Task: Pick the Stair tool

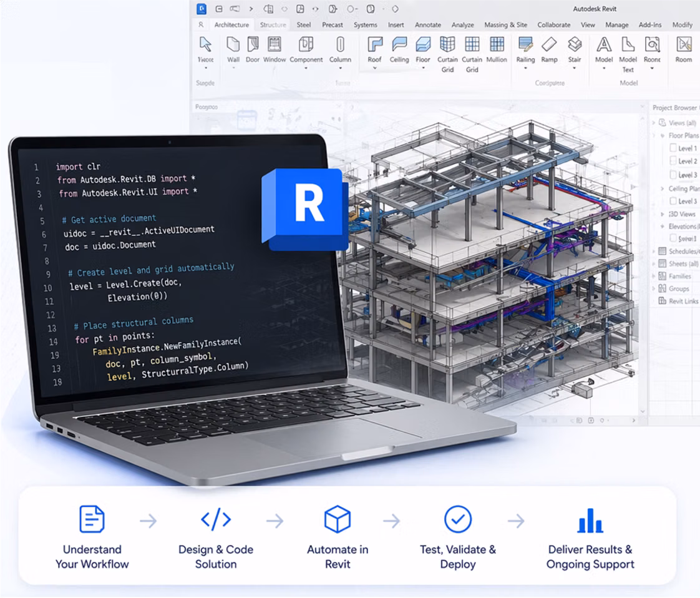Action: click(x=575, y=49)
